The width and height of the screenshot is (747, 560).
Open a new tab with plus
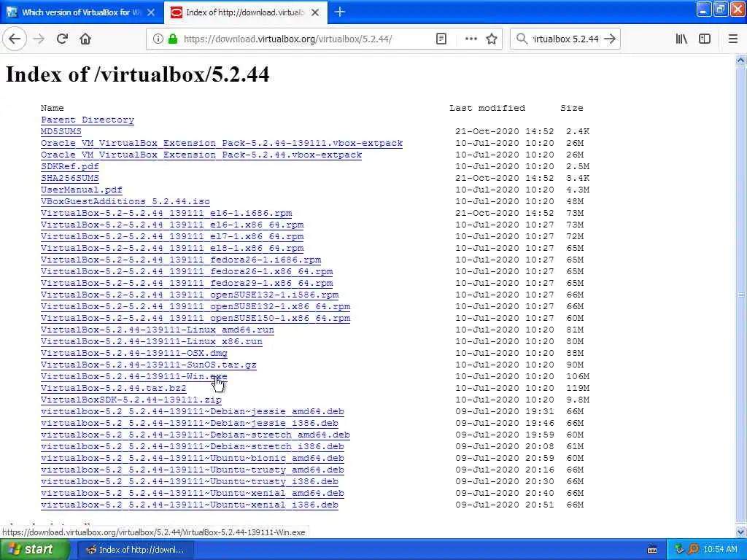(x=340, y=12)
